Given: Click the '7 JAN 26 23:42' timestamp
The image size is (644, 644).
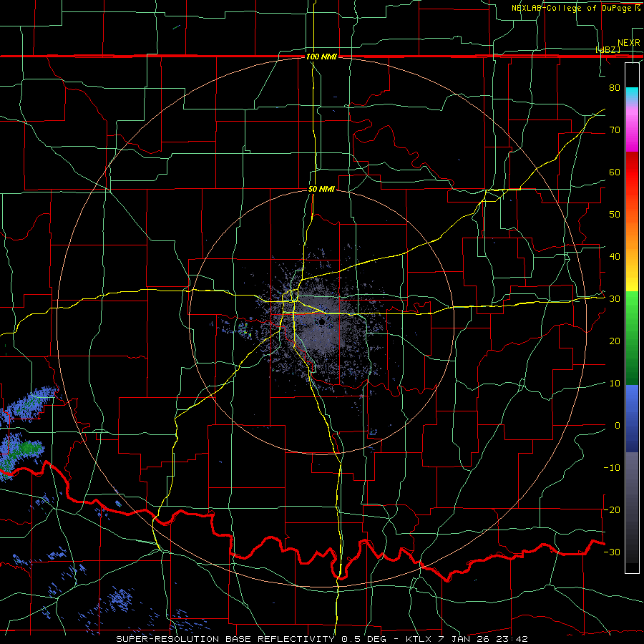Looking at the screenshot, I should (483, 639).
